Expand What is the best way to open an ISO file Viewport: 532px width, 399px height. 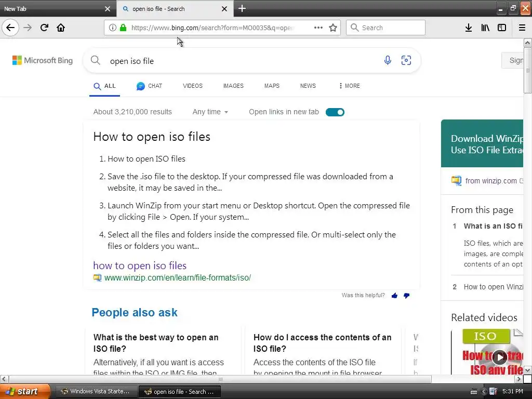(x=156, y=343)
